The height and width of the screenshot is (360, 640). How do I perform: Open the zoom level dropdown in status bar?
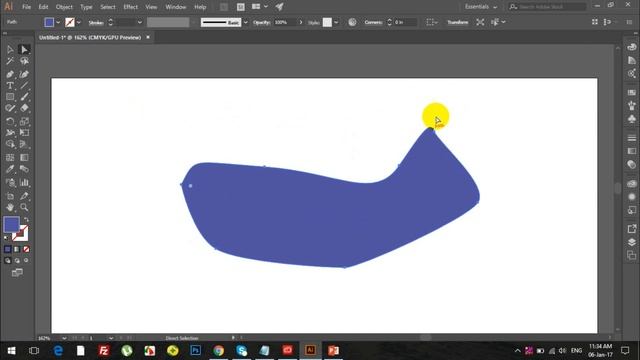[x=64, y=338]
